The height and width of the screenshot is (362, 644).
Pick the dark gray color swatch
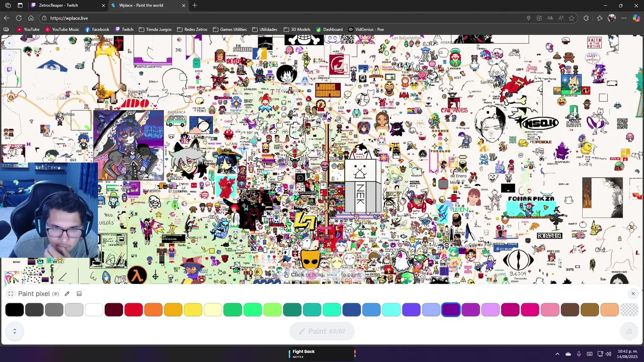34,310
